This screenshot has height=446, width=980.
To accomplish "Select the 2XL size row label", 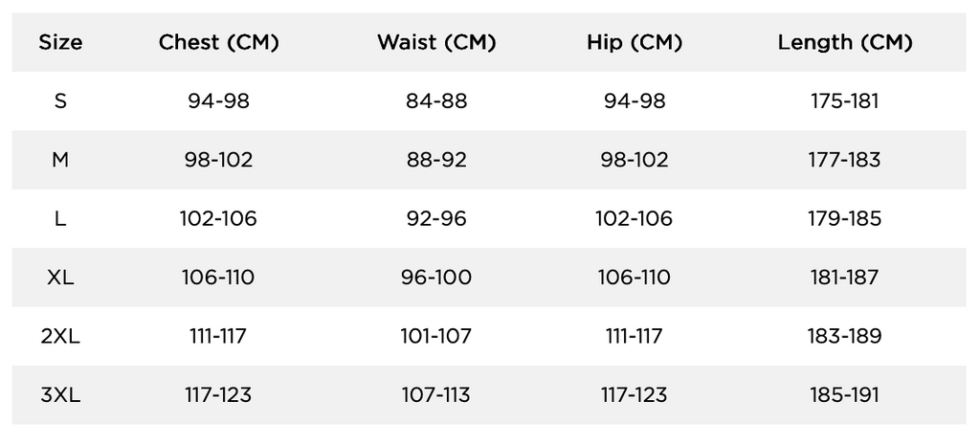I will tap(60, 336).
